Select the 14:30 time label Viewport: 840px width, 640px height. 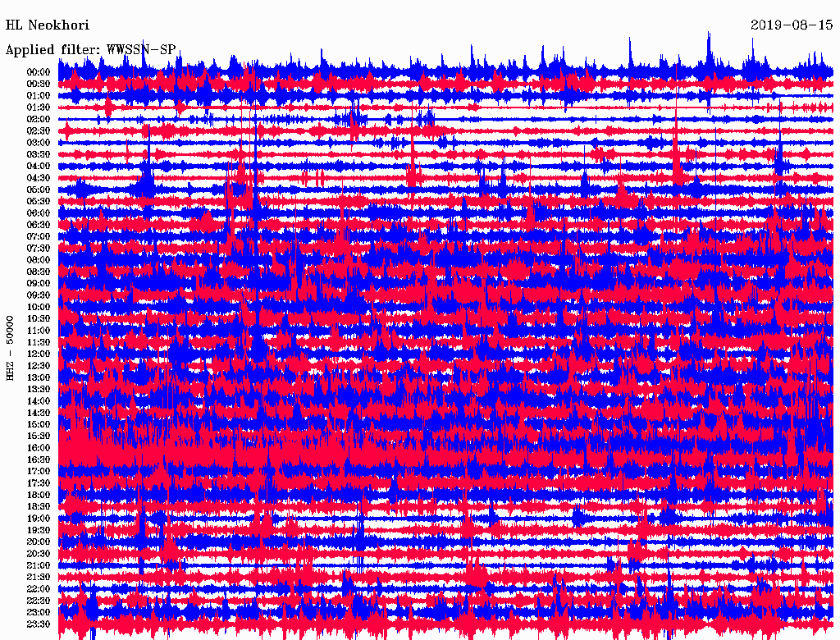tap(39, 413)
